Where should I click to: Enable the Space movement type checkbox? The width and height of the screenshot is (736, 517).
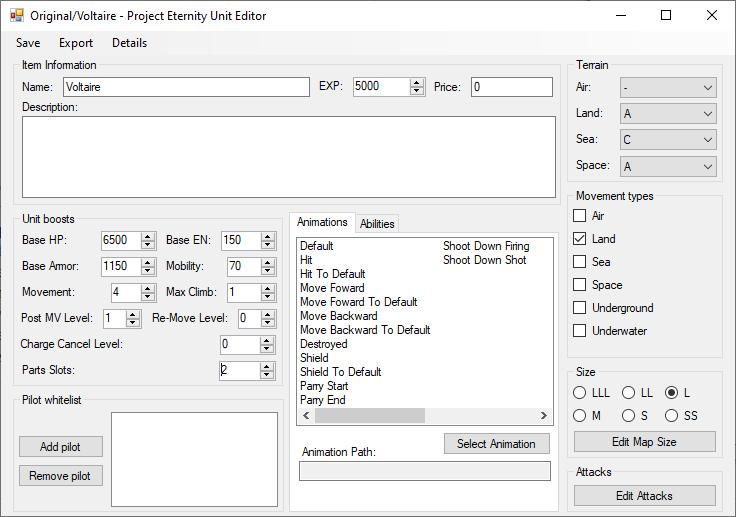[580, 285]
